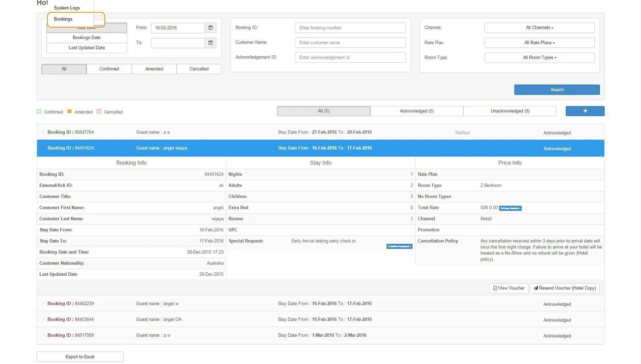Open Bookings menu item
The height and width of the screenshot is (364, 641).
coord(63,19)
